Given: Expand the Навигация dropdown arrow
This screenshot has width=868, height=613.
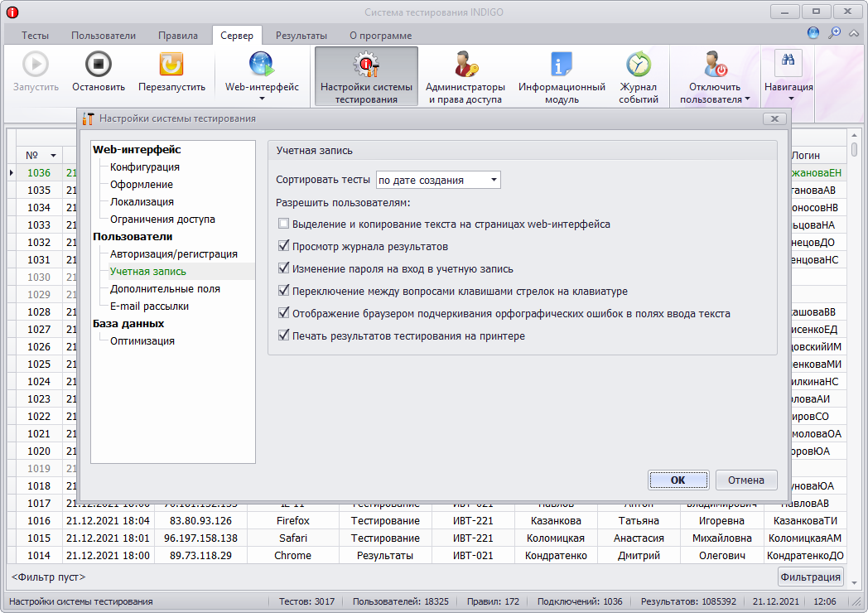Looking at the screenshot, I should (x=790, y=99).
